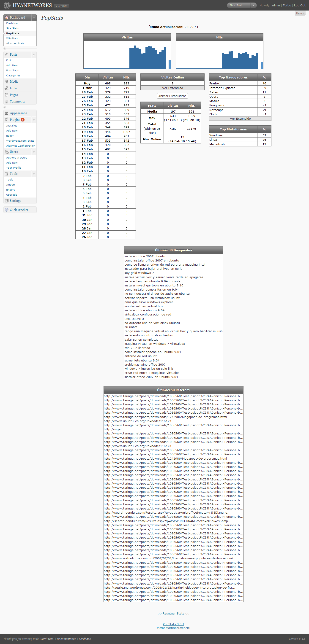Click the Settings icon in sidebar

pos(7,201)
